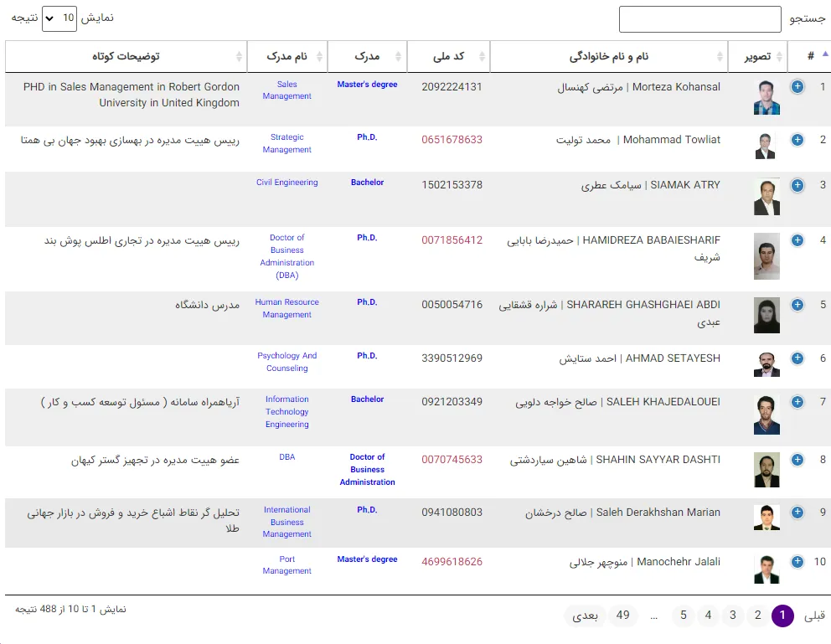Click Master's degree in Morteza Kohansal row
The height and width of the screenshot is (644, 831).
pyautogui.click(x=367, y=85)
